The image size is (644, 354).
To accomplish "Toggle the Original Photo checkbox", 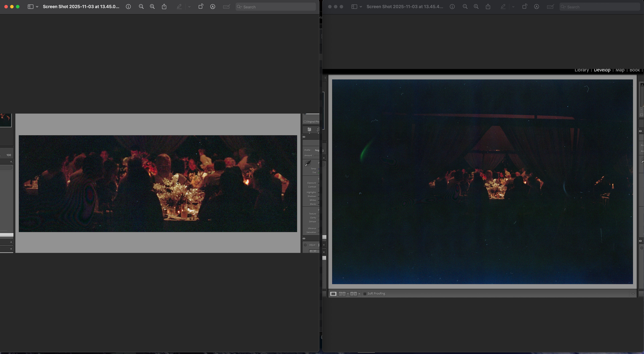I will [x=305, y=122].
